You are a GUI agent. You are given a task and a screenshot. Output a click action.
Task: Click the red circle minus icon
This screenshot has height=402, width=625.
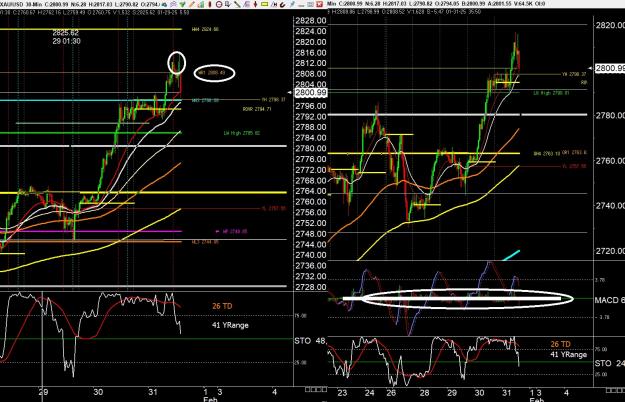coord(219,4)
